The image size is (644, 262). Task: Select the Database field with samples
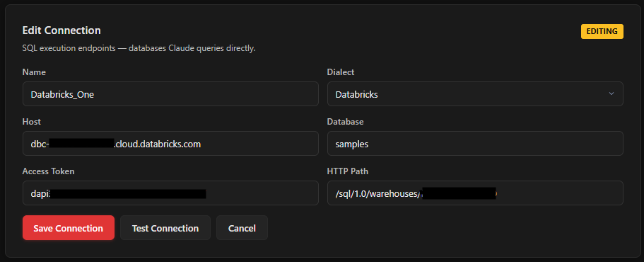click(475, 144)
